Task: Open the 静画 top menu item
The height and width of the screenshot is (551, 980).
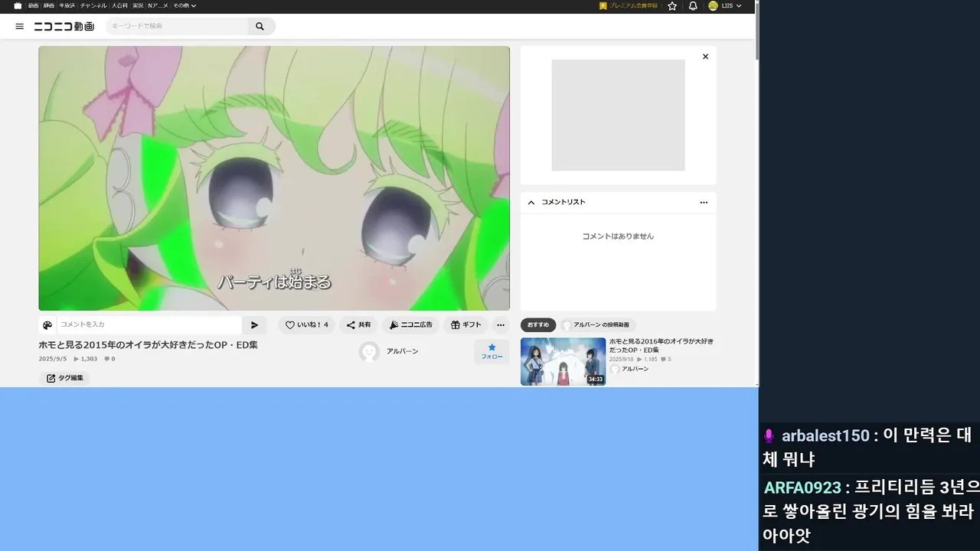Action: 48,5
